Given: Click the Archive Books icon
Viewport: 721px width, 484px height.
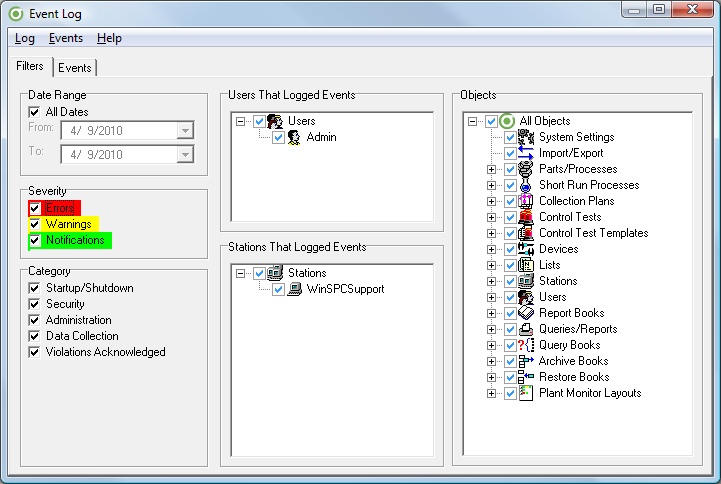Looking at the screenshot, I should pyautogui.click(x=526, y=361).
